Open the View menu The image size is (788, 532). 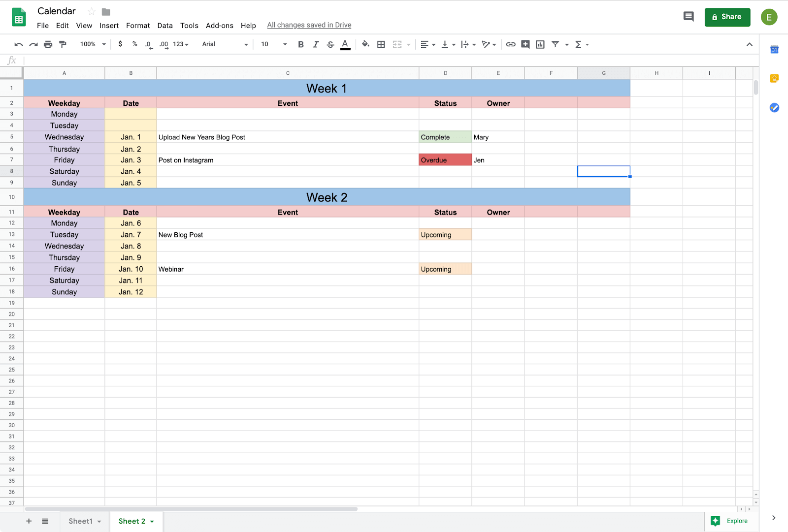[x=84, y=26]
